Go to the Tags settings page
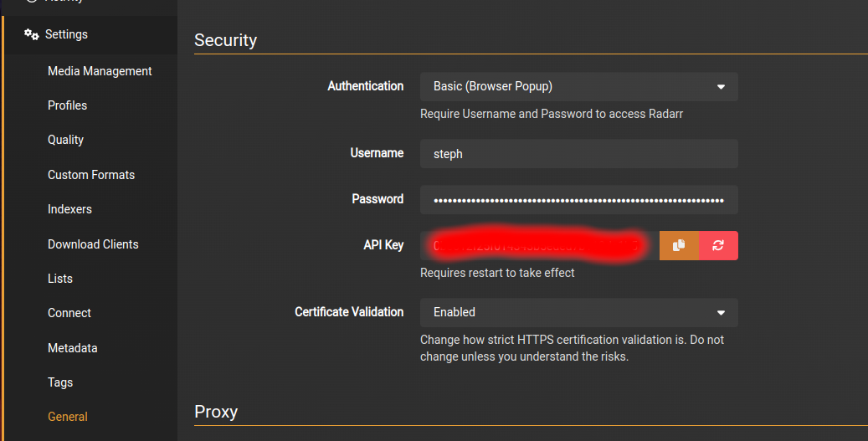The image size is (868, 441). [x=60, y=382]
